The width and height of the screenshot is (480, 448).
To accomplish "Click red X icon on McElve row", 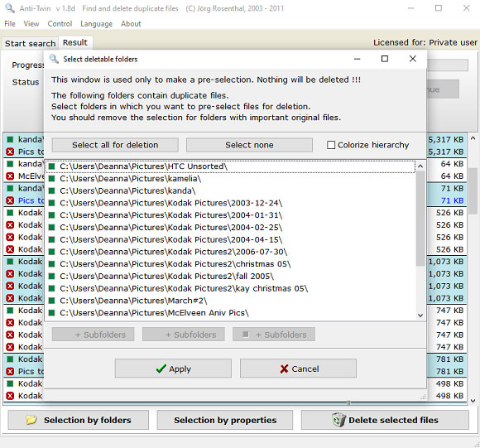I will (x=10, y=176).
